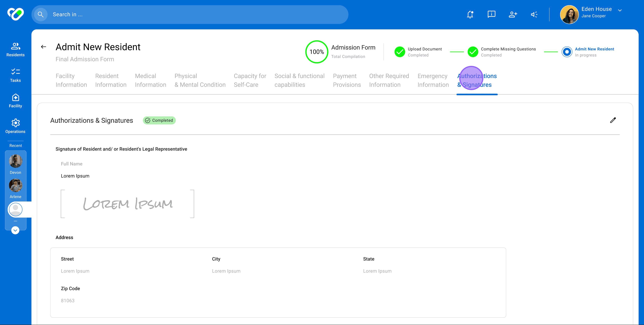
Task: Click the Admission Form title
Action: 353,47
